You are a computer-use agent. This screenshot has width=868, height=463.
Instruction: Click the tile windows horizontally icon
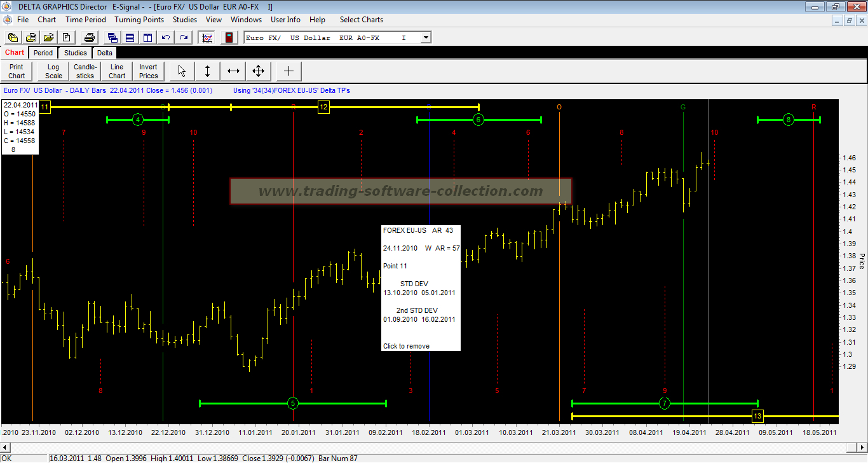tap(130, 38)
